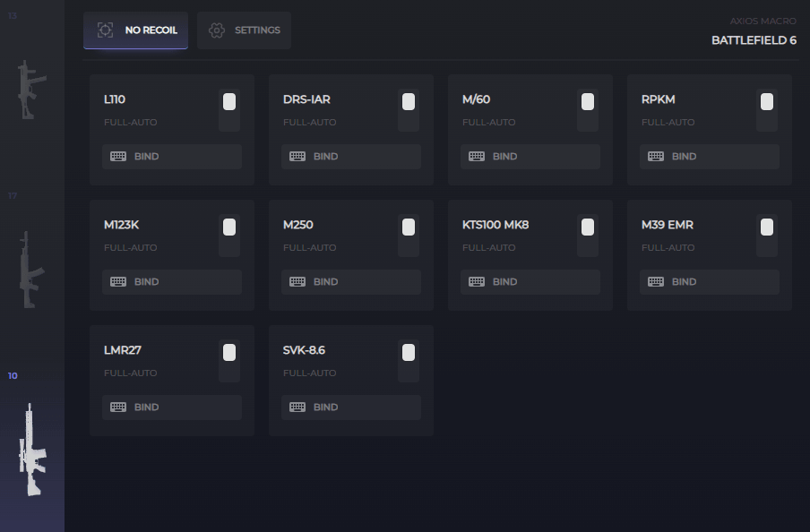Click the BIND button for RPKM
Screen dimensions: 810x532
coord(710,157)
